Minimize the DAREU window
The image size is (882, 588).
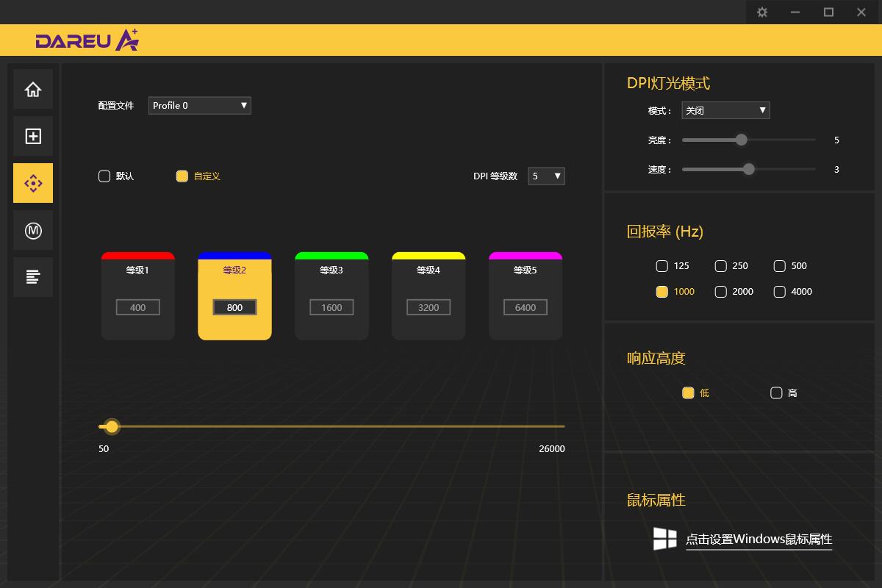pyautogui.click(x=795, y=12)
